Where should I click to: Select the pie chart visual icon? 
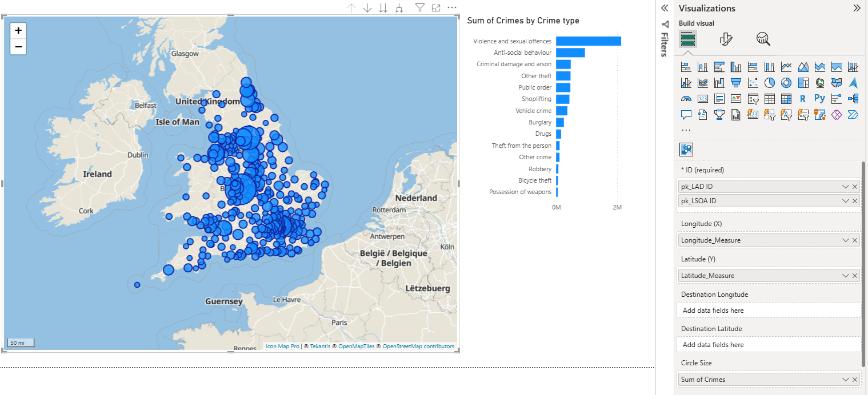click(x=770, y=83)
